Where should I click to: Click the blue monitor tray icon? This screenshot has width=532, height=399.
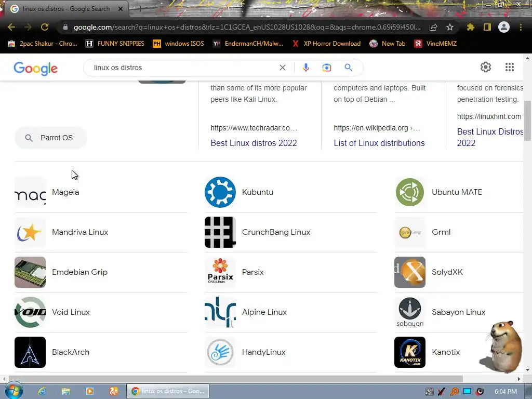(467, 391)
